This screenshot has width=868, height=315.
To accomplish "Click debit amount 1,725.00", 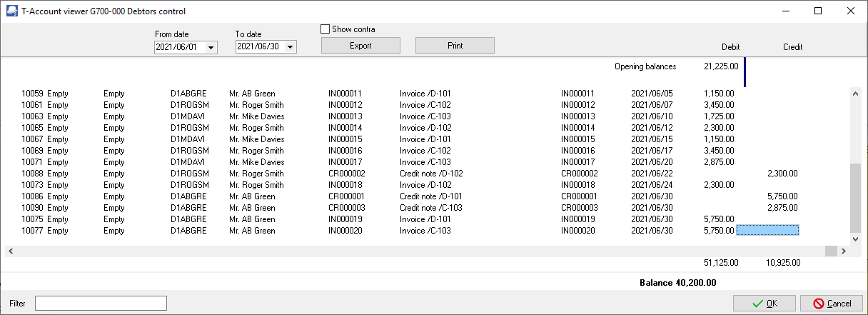I will click(719, 116).
